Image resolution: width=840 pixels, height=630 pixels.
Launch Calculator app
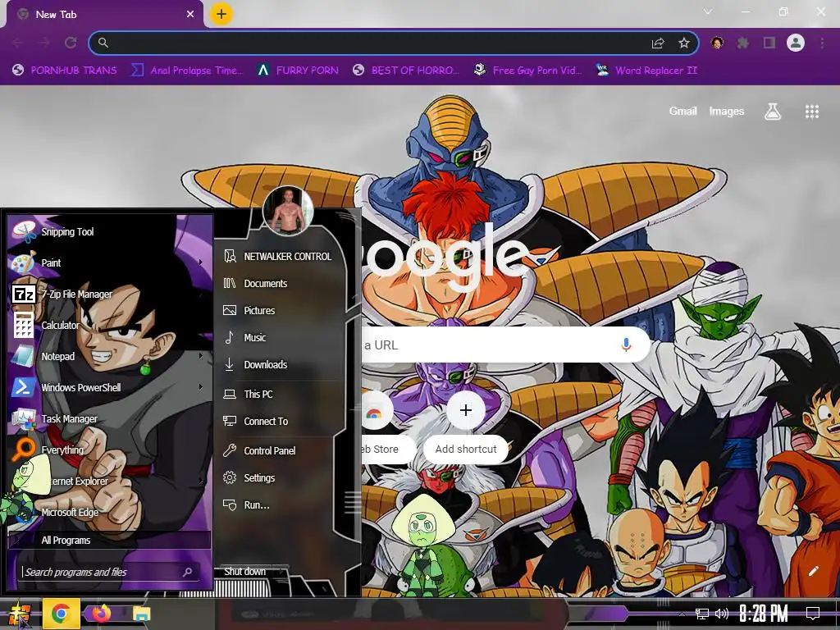click(110, 325)
